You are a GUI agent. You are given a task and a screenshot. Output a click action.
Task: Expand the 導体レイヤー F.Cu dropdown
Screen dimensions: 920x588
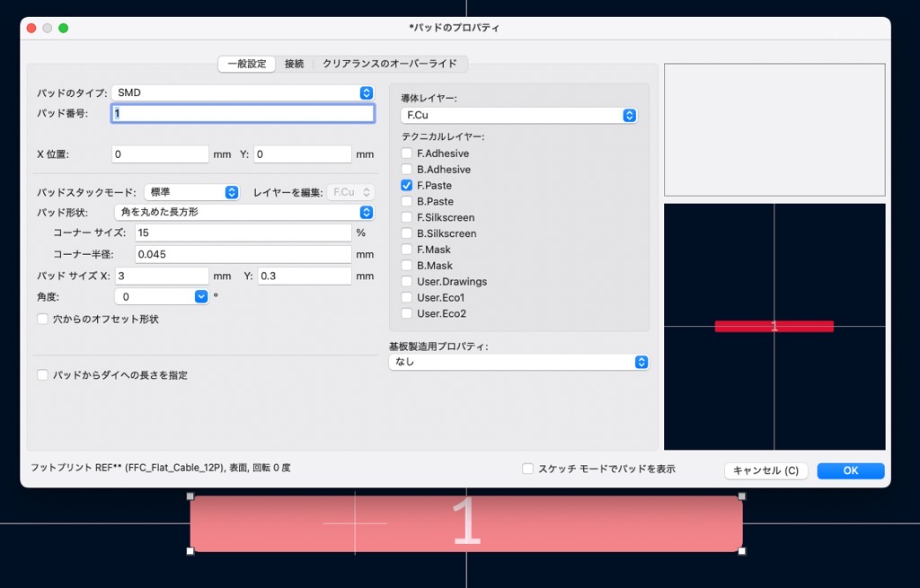tap(518, 116)
